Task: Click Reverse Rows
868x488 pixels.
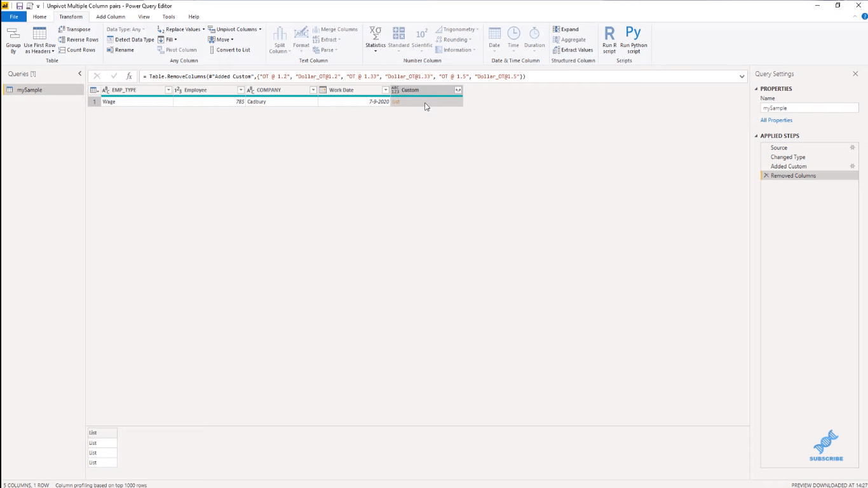Action: pos(78,39)
